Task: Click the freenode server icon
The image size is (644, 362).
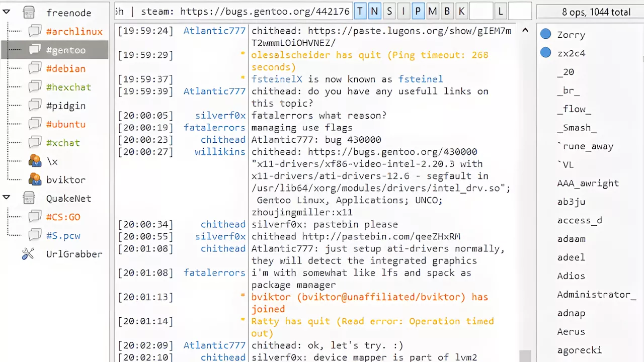Action: tap(29, 13)
